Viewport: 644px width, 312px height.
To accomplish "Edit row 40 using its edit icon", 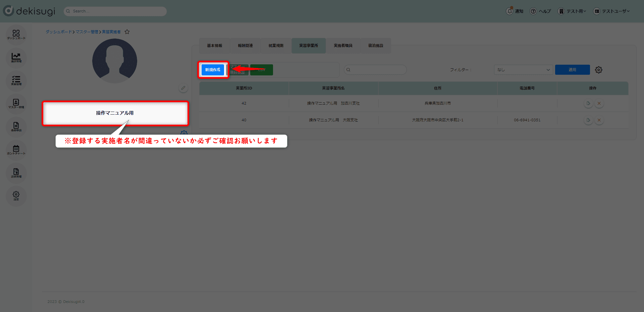I will point(588,120).
